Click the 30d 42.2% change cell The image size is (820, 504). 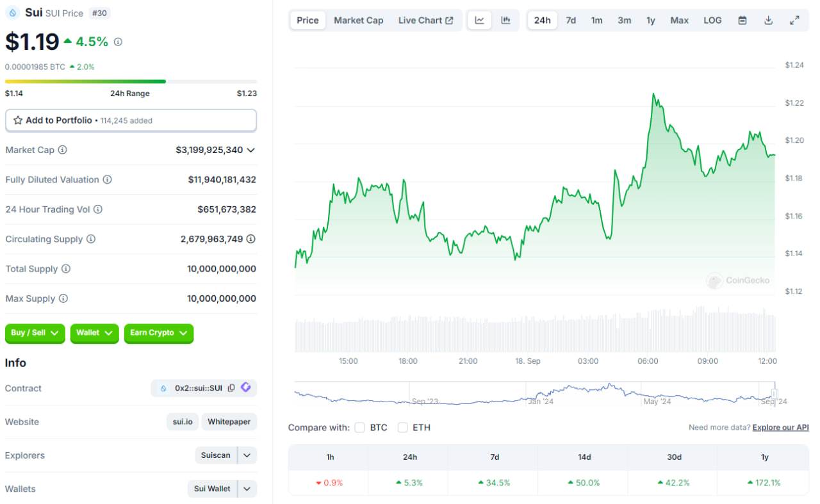674,483
